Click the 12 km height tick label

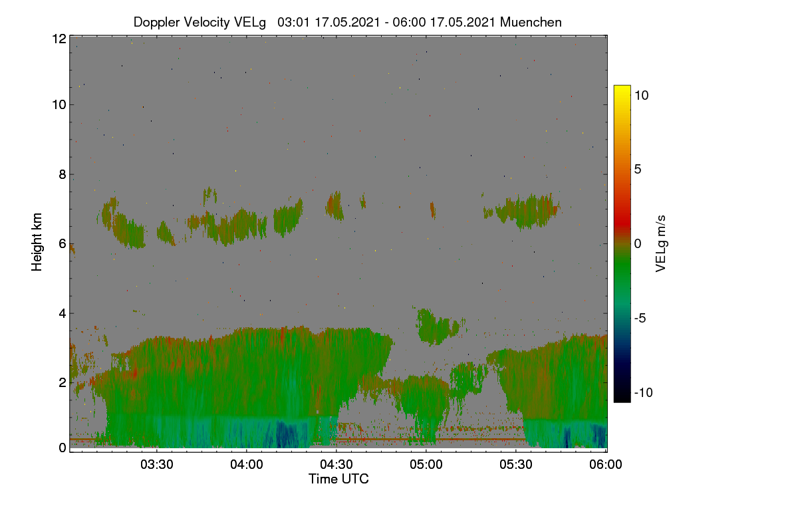[x=59, y=39]
